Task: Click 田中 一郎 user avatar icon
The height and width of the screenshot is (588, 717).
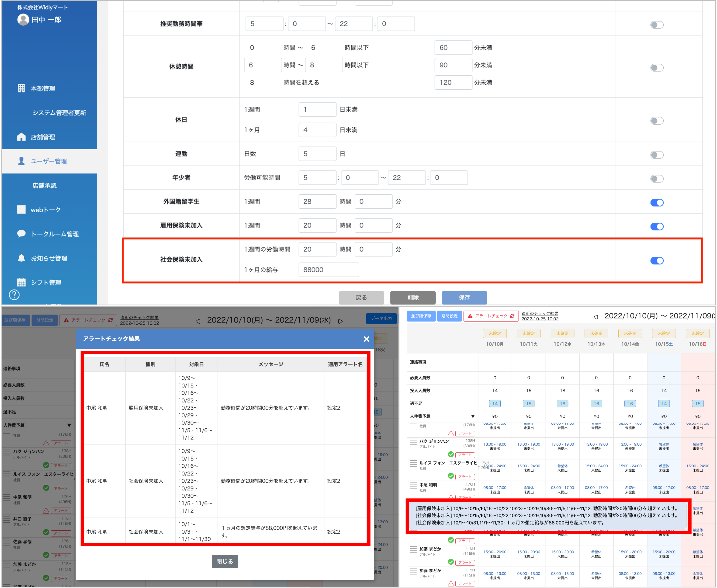Action: (23, 20)
